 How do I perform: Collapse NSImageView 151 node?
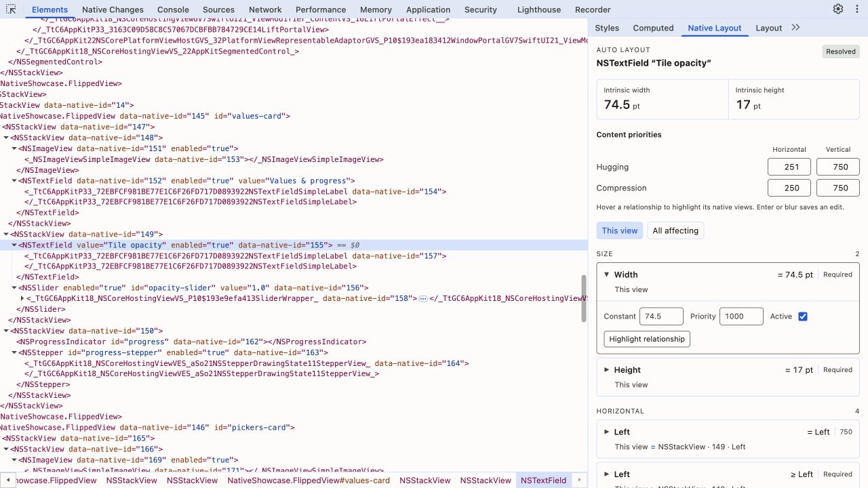click(14, 148)
